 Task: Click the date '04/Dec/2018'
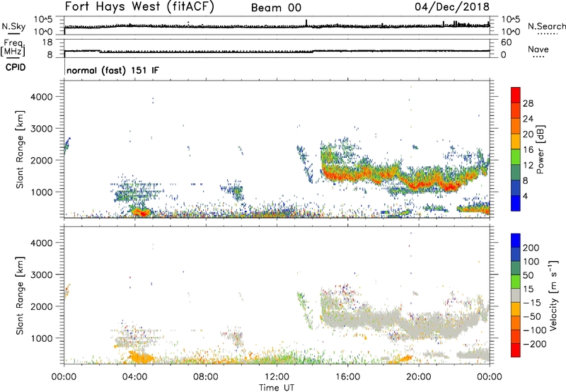(x=452, y=7)
